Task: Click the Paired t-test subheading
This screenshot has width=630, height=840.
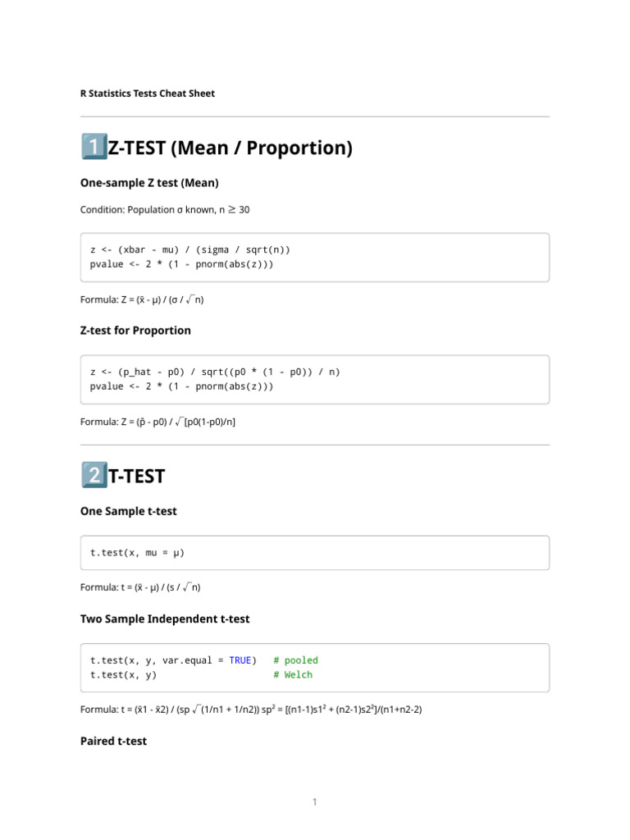Action: coord(113,741)
